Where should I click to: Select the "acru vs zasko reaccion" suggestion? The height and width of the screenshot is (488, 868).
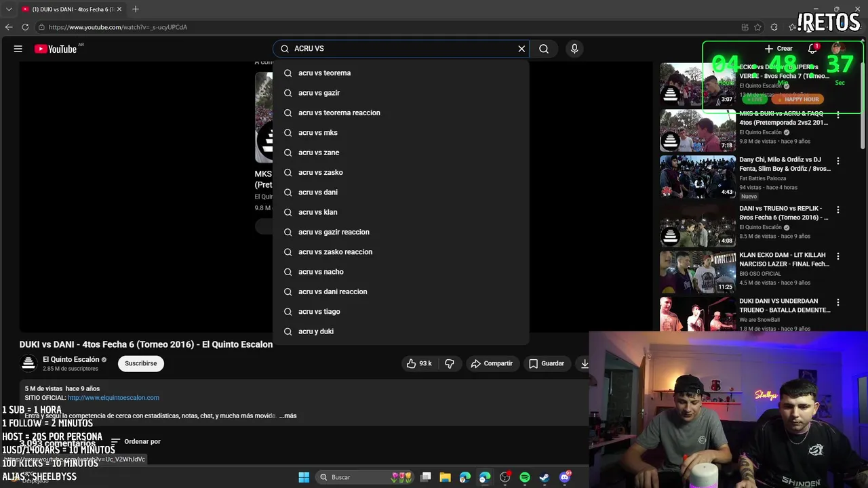(x=401, y=252)
